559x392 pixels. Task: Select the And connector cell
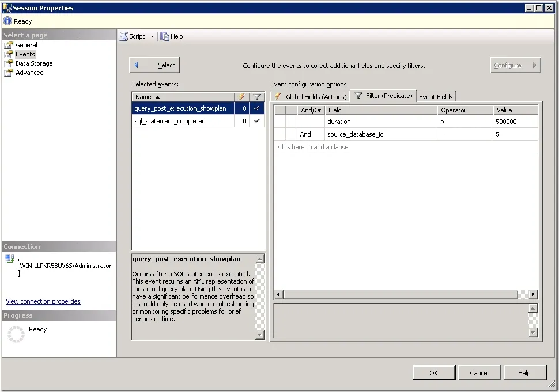point(311,134)
